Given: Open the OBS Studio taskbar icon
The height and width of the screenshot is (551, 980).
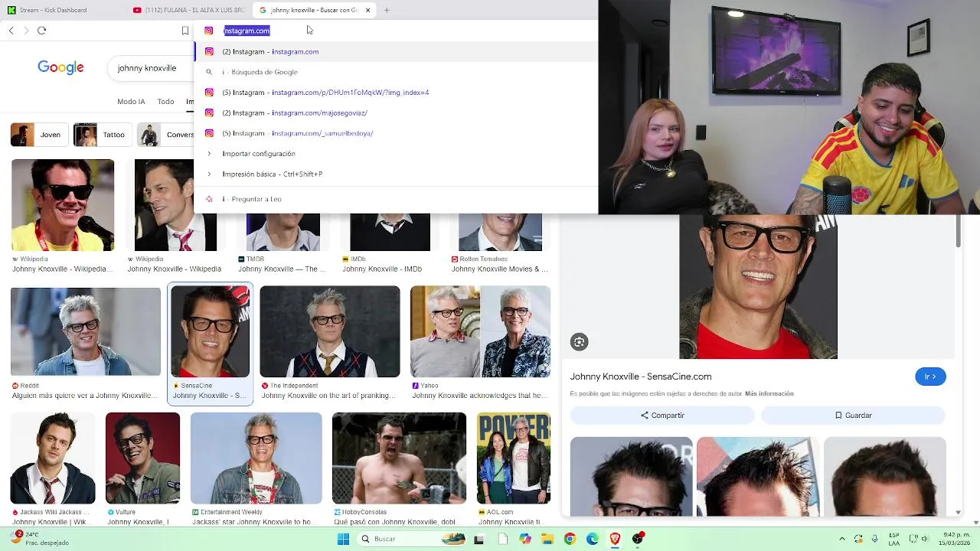Looking at the screenshot, I should click(638, 539).
